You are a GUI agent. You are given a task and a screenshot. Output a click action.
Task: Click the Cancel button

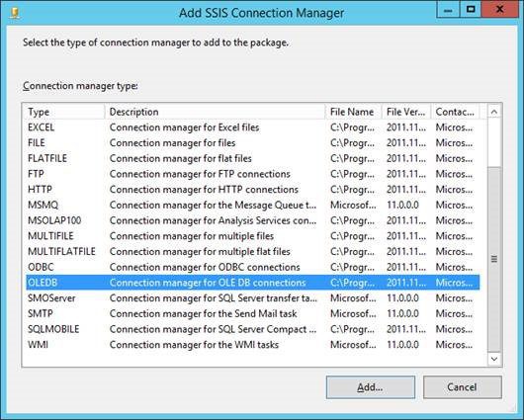[x=462, y=387]
